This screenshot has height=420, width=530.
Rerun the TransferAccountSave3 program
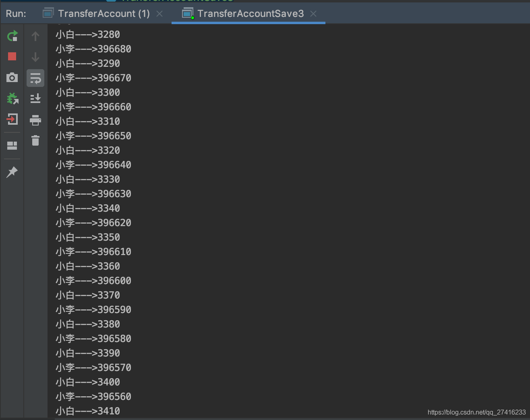(12, 36)
